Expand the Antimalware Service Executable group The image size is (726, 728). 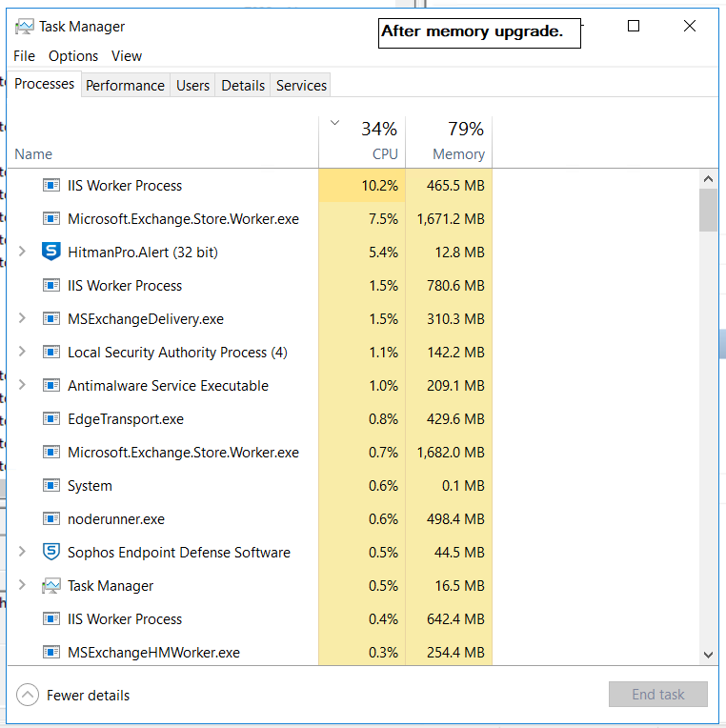pyautogui.click(x=22, y=385)
